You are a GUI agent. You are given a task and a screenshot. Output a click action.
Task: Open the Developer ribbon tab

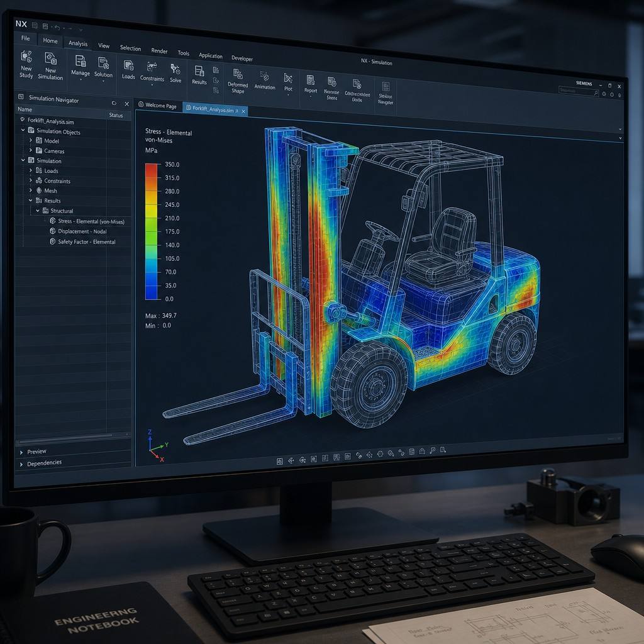pos(242,58)
